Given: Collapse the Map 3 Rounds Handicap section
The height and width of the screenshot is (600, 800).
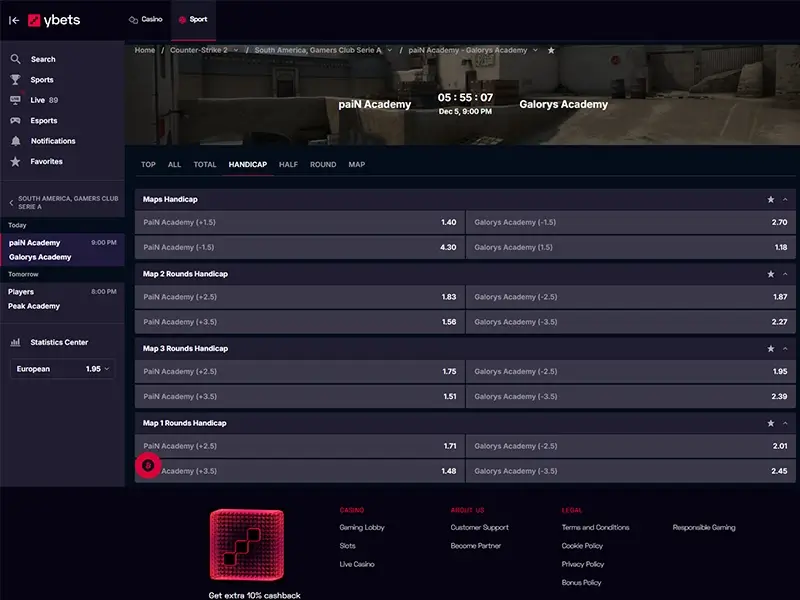Looking at the screenshot, I should coord(785,348).
